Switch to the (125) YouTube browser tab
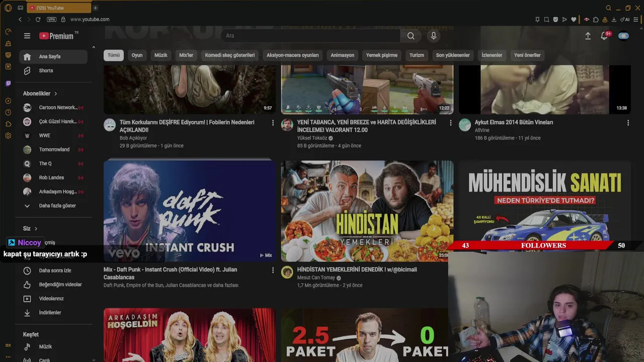Image resolution: width=644 pixels, height=362 pixels. pyautogui.click(x=59, y=8)
